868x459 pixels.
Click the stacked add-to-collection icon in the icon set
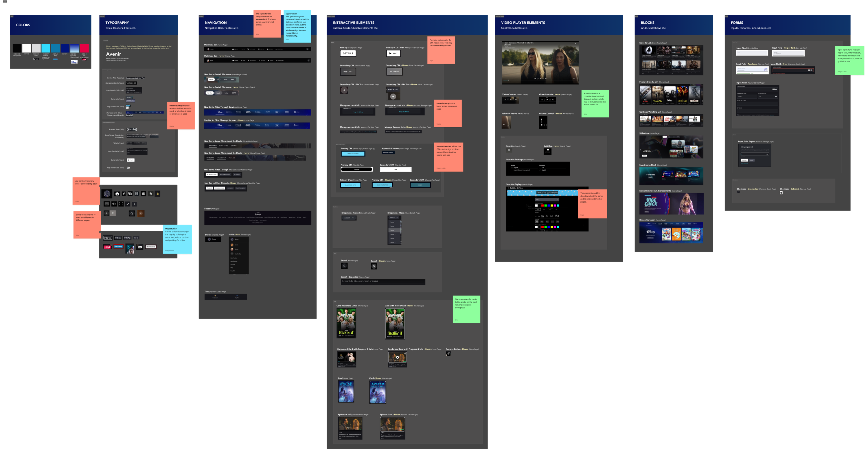[x=130, y=193]
